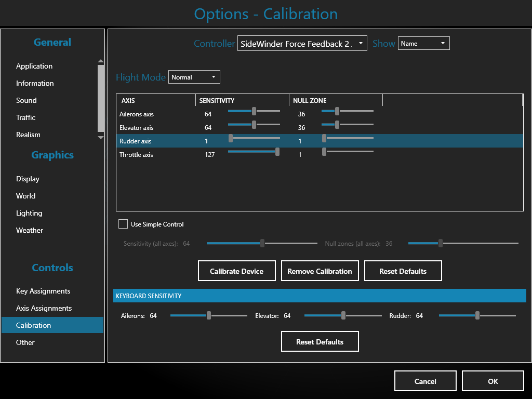The image size is (532, 399).
Task: Click the Sensitivity (all axes) slider
Action: coord(262,243)
